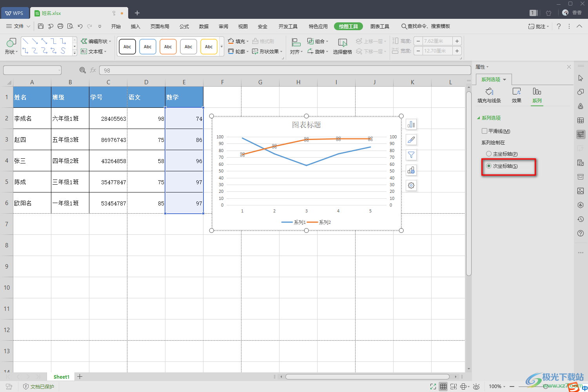Open the Name Box dropdown
Screen dimensions: 588x392
(x=59, y=71)
